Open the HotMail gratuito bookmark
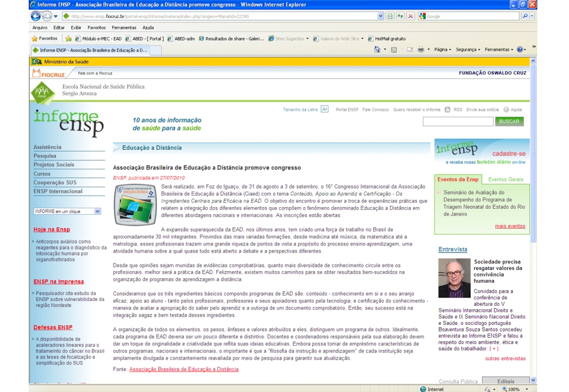The image size is (569, 392). [x=386, y=38]
